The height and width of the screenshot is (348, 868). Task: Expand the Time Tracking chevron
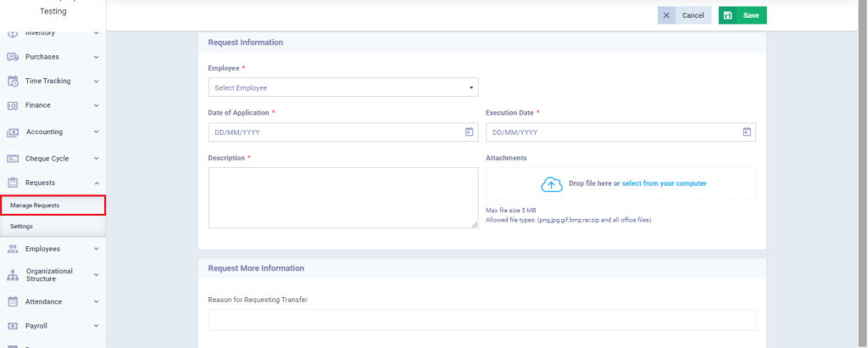click(x=97, y=81)
